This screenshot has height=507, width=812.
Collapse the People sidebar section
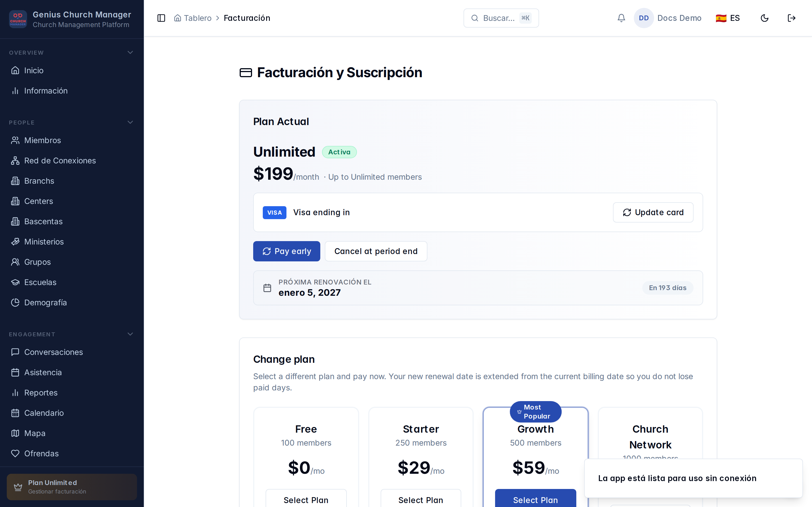pyautogui.click(x=130, y=123)
